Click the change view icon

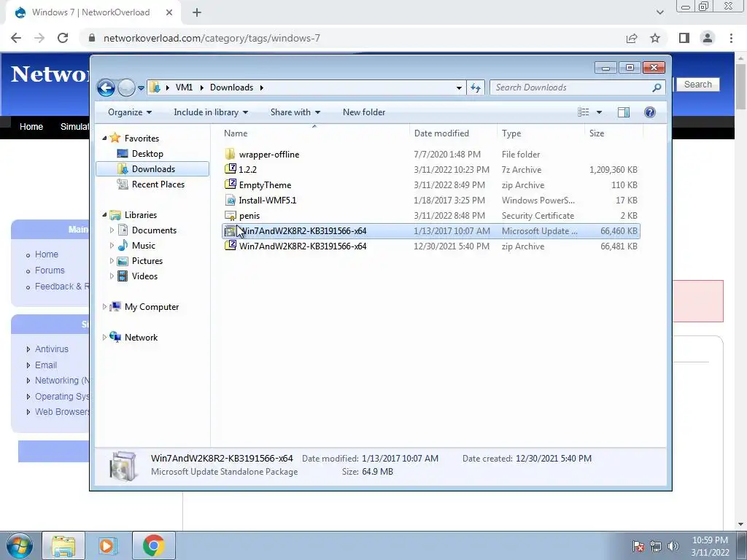point(583,112)
